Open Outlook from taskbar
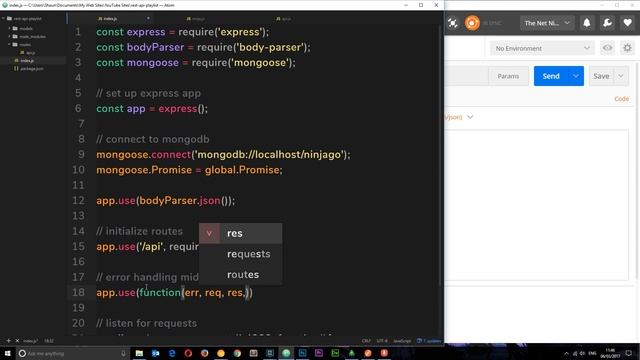 (156, 353)
